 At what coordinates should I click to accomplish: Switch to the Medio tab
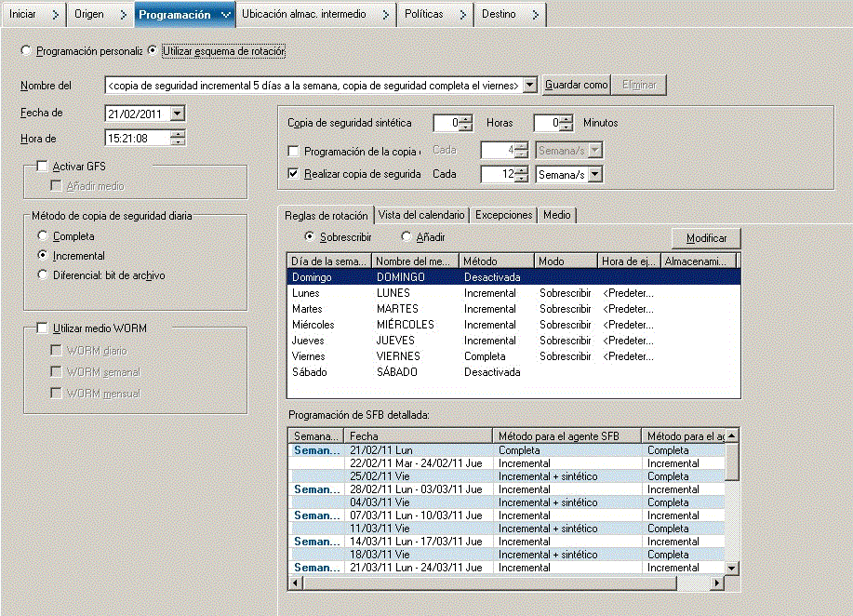(x=558, y=214)
